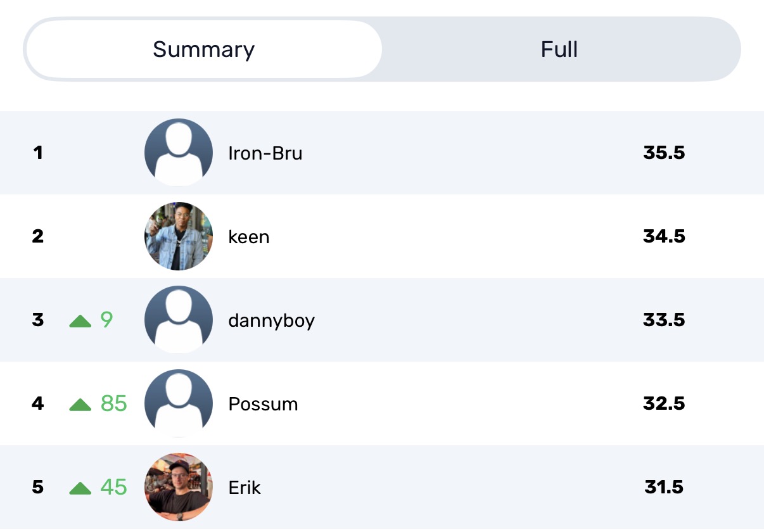Viewport: 764px width, 532px height.
Task: Open the dannyboy username link
Action: coord(271,320)
